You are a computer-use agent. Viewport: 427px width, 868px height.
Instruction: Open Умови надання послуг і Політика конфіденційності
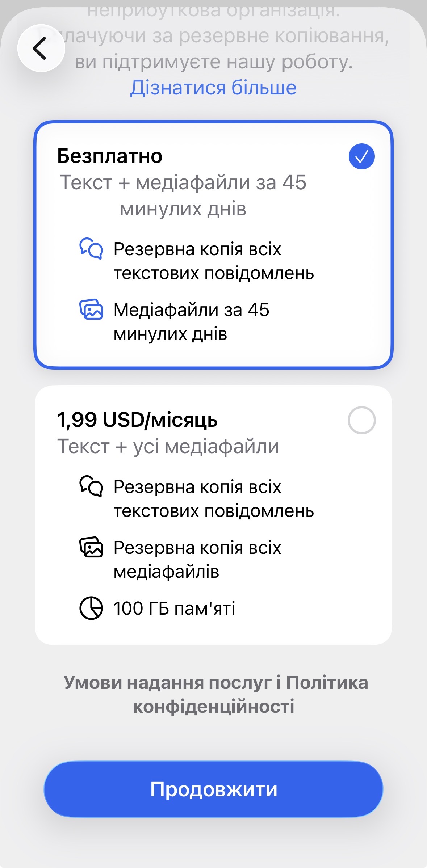[215, 694]
